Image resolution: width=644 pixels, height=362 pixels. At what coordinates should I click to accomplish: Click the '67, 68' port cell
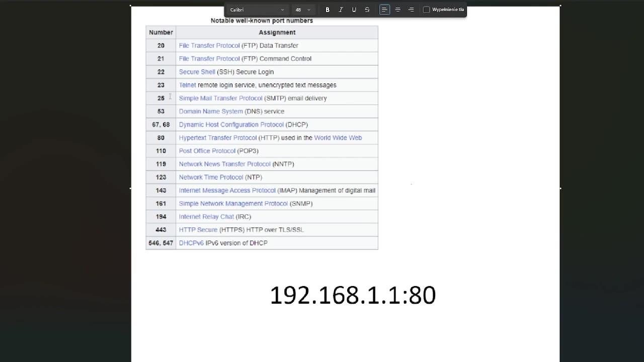pyautogui.click(x=161, y=124)
